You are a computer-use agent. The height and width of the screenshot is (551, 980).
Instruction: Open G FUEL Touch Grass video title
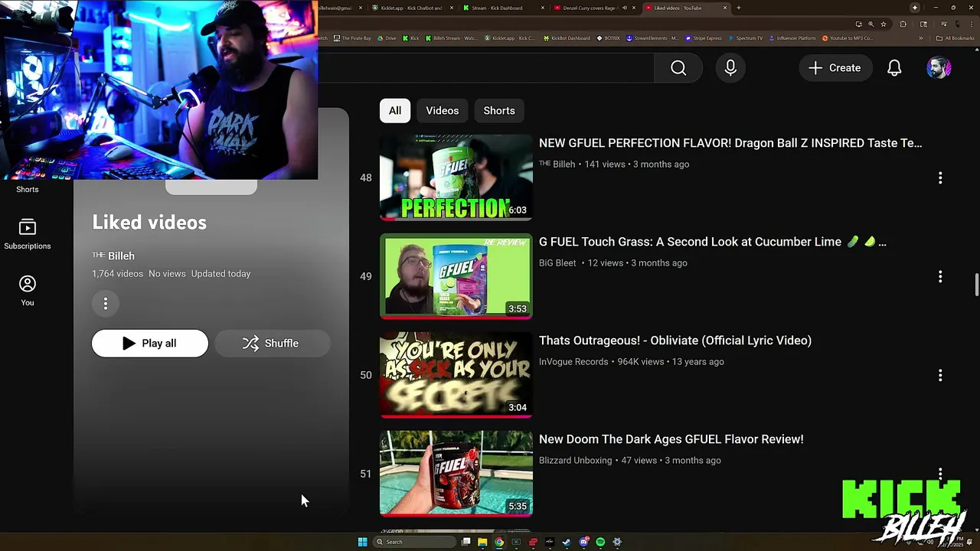(712, 242)
